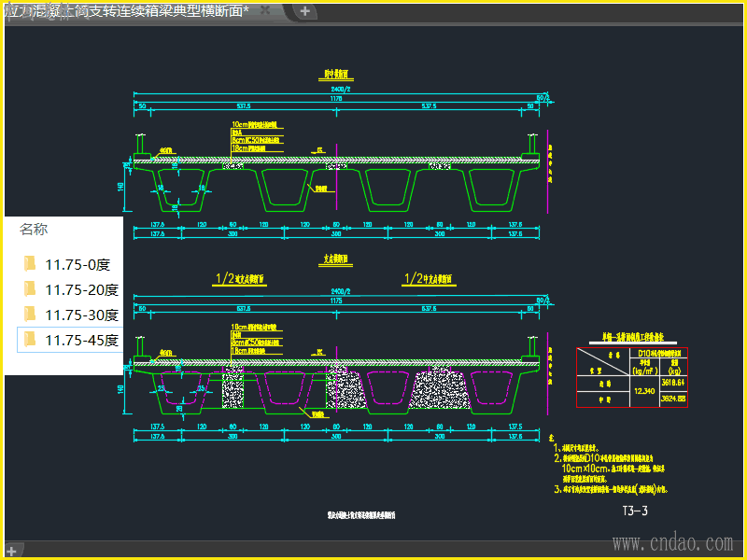Select the 1176 dimension on upper section
The image size is (747, 560).
click(336, 98)
